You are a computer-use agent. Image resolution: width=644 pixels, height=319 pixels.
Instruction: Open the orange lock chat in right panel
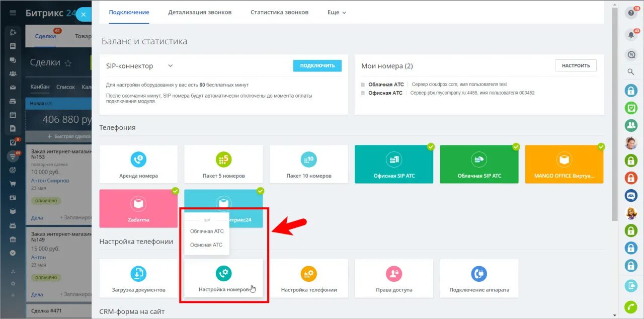point(631,178)
